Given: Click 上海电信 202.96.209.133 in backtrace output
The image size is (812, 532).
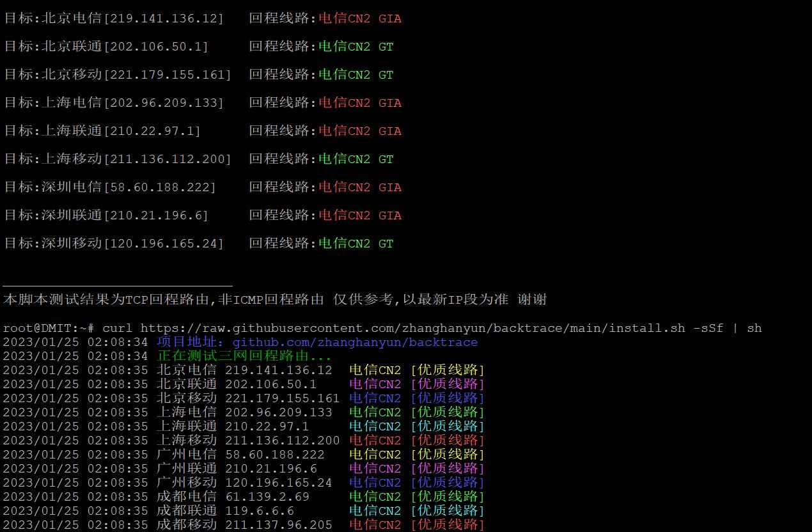Looking at the screenshot, I should coord(244,412).
